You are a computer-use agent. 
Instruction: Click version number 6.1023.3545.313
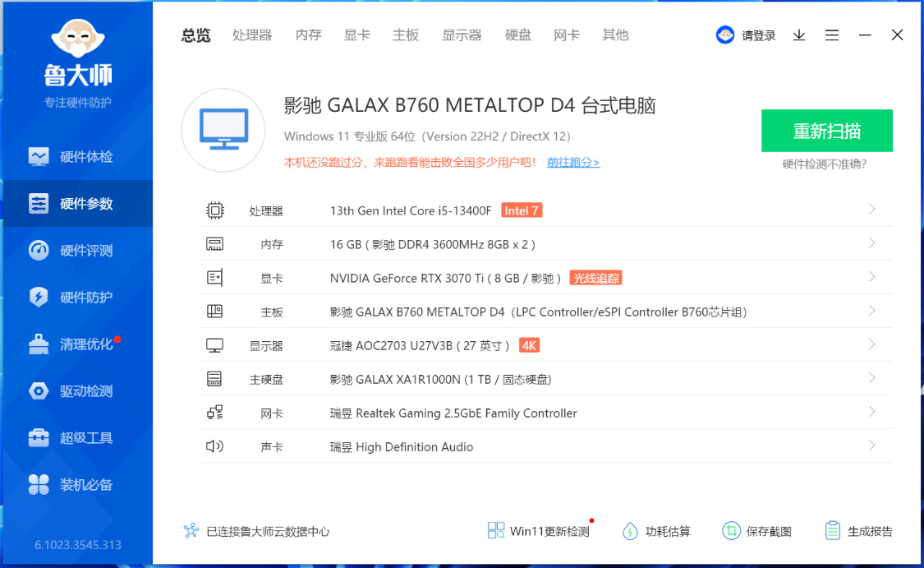click(78, 545)
